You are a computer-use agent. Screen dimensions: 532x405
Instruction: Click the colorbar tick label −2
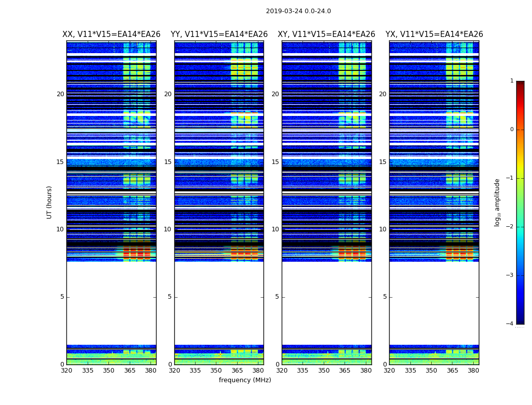click(x=510, y=227)
